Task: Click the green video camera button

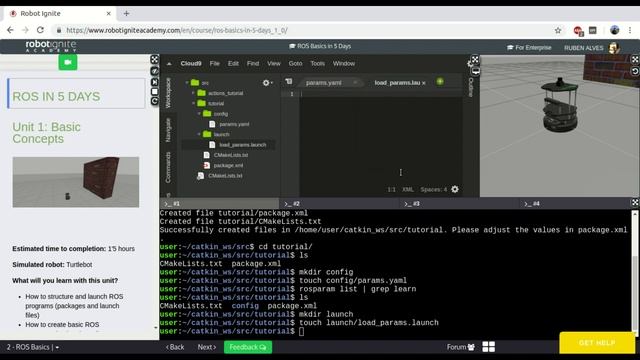Action: click(x=68, y=62)
